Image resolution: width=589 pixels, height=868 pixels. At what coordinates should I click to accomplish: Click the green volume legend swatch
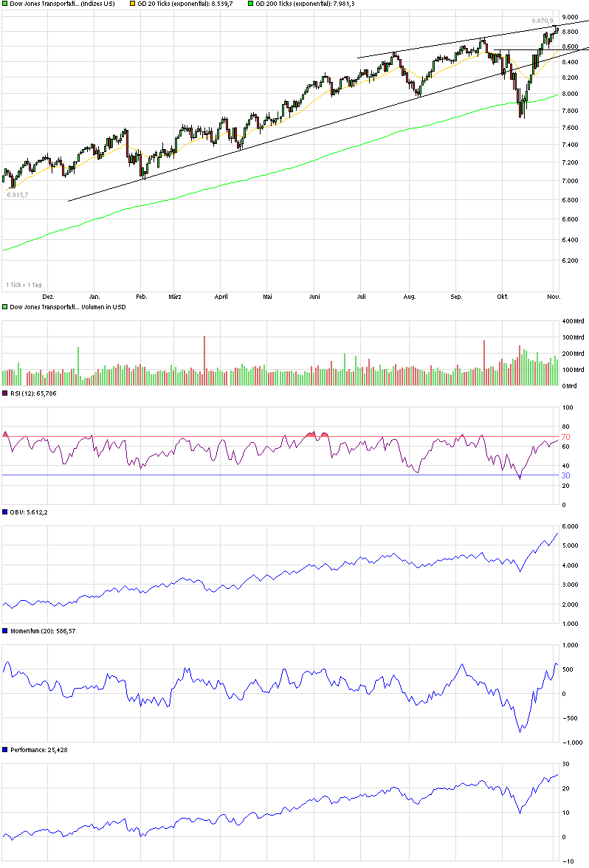pos(5,307)
